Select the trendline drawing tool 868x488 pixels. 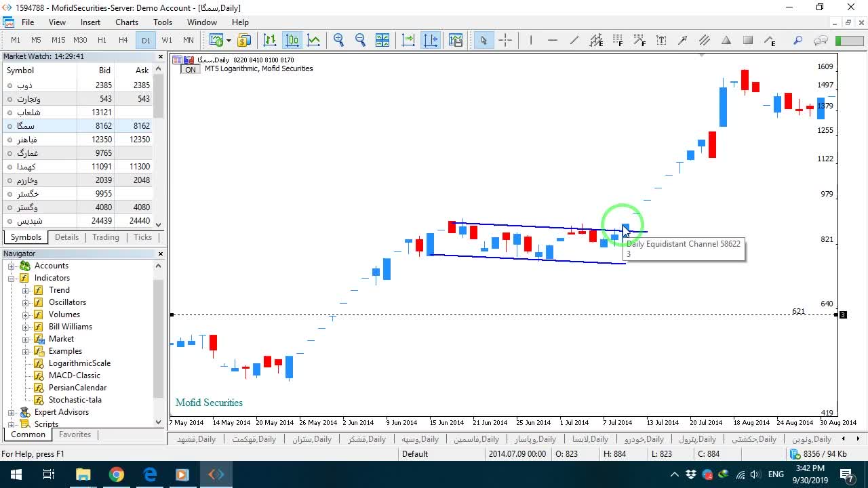pyautogui.click(x=574, y=40)
